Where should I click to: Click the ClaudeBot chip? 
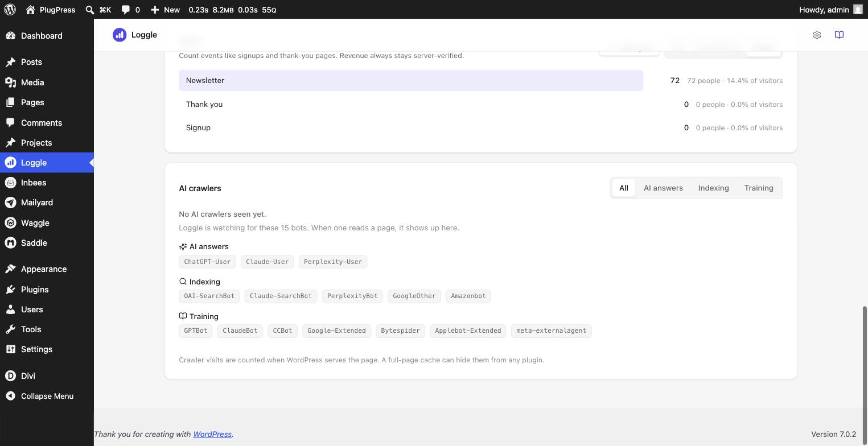240,331
